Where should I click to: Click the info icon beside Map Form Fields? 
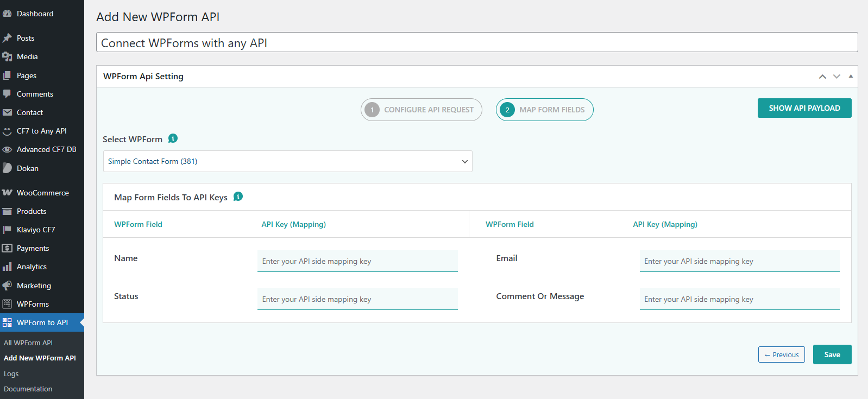click(x=238, y=197)
